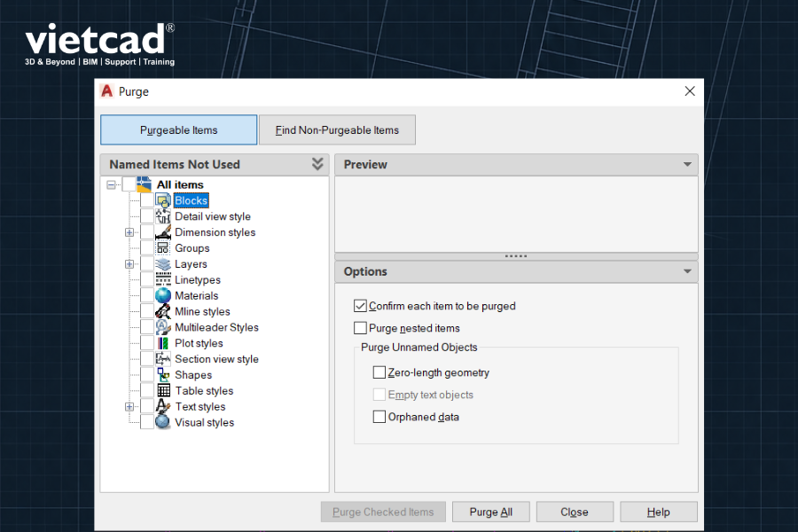
Task: Click the Detail view style icon
Action: click(163, 216)
